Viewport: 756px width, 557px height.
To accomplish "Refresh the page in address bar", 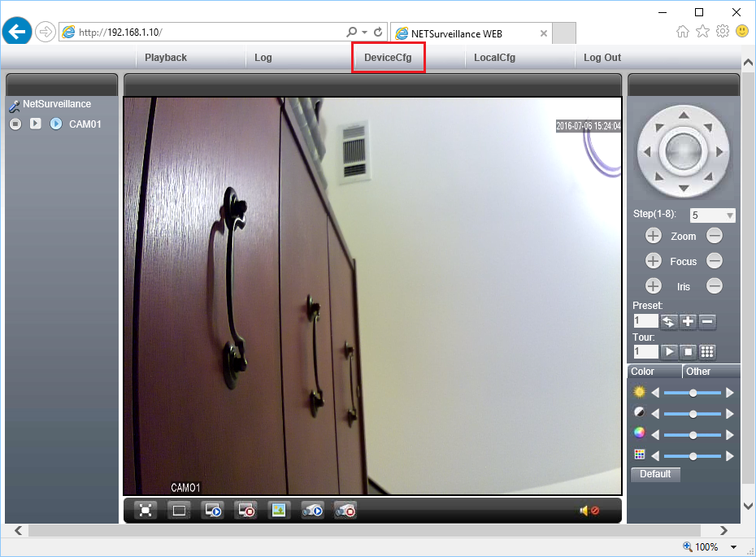I will pyautogui.click(x=378, y=32).
